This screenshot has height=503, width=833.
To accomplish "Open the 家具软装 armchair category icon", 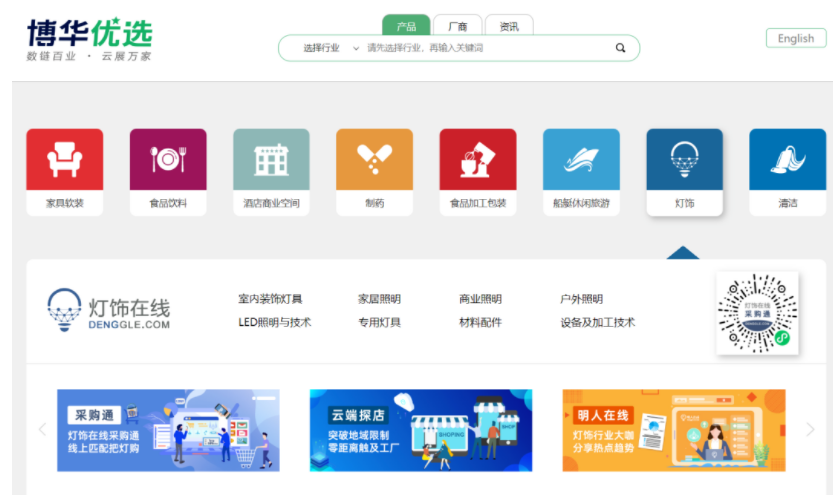I will coord(64,159).
